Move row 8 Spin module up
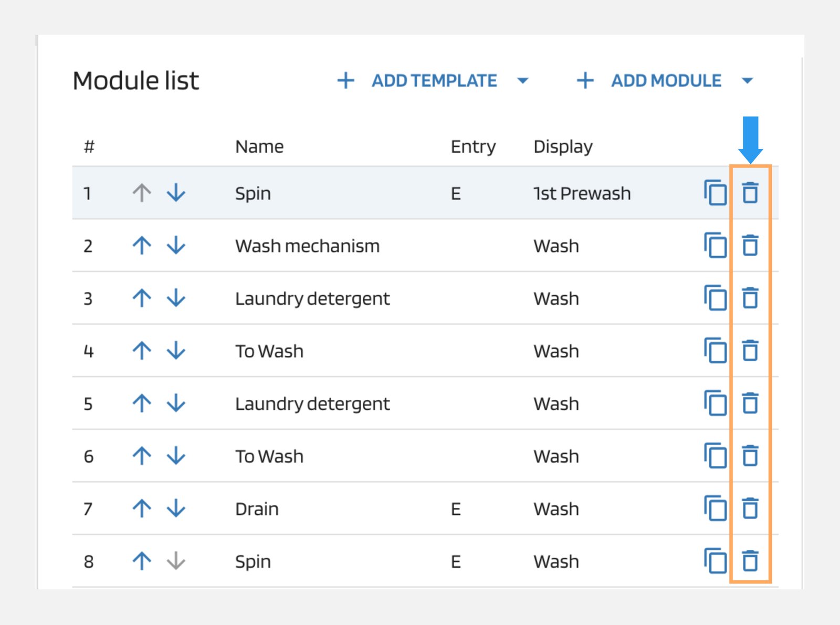 coord(142,561)
